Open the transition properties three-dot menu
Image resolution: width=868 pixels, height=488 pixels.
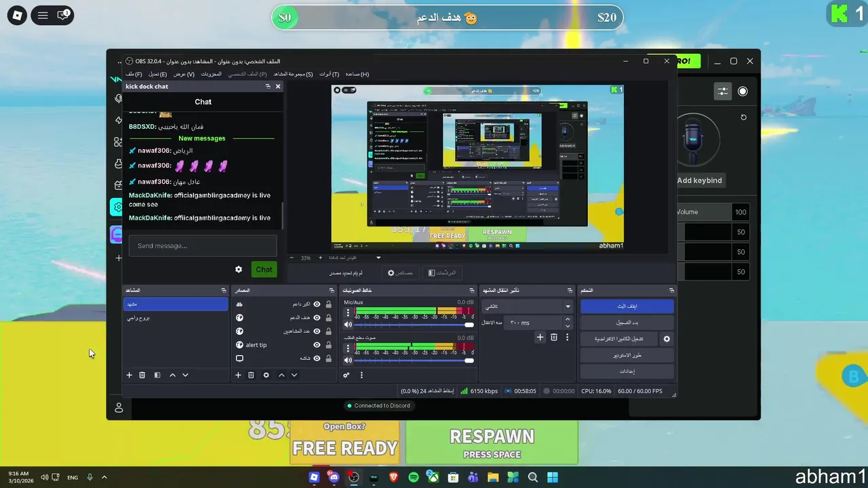click(x=568, y=337)
